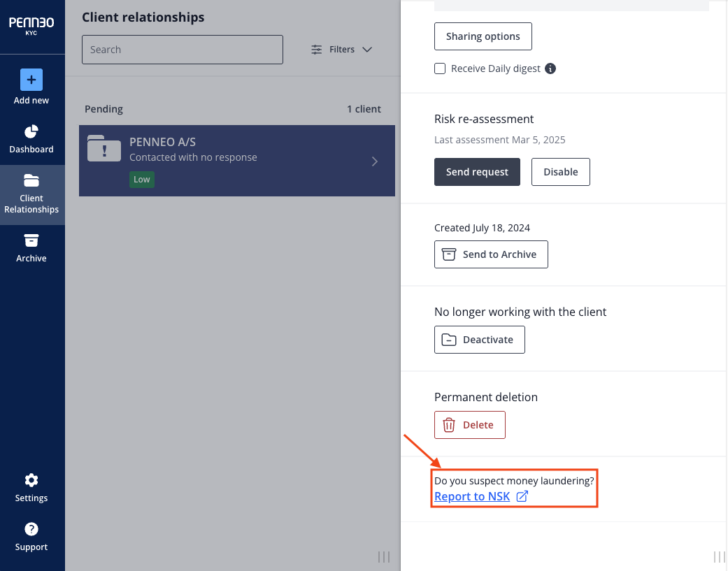The height and width of the screenshot is (571, 728).
Task: Click the PENNEO A/S folder warning icon
Action: pyautogui.click(x=104, y=148)
